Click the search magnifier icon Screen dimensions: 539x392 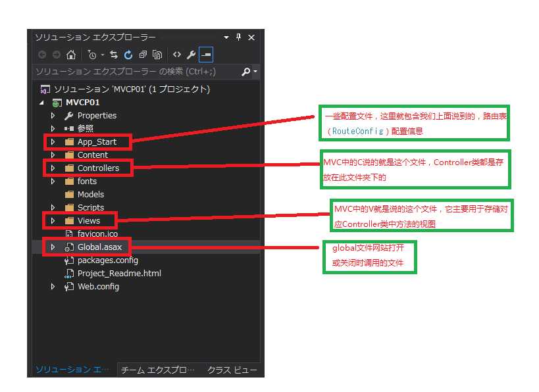coord(245,72)
